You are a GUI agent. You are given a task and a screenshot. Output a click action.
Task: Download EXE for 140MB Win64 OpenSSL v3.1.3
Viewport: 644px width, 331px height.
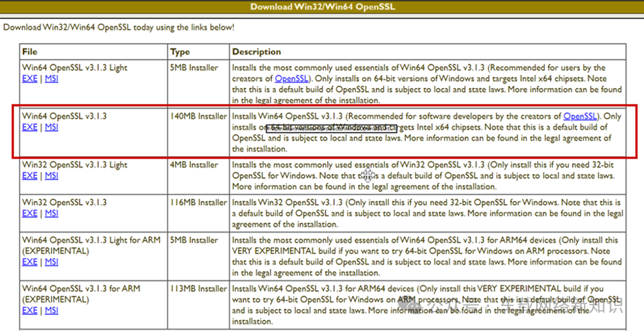(30, 127)
